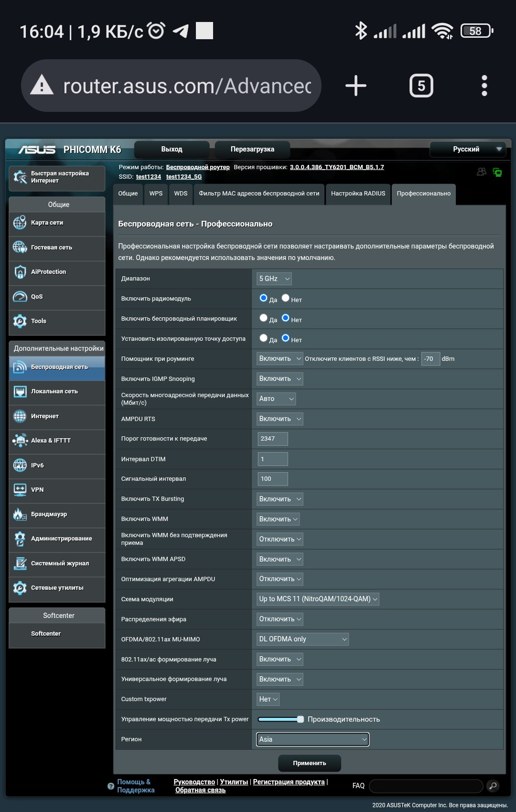
Task: Switch to the WPS tab
Action: (x=156, y=194)
